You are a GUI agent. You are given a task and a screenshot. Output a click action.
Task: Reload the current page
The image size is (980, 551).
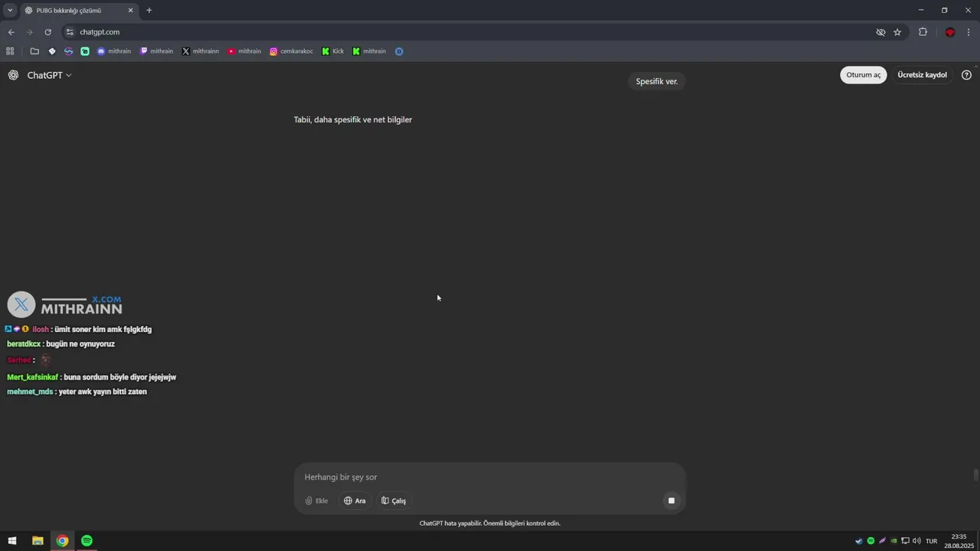[47, 32]
